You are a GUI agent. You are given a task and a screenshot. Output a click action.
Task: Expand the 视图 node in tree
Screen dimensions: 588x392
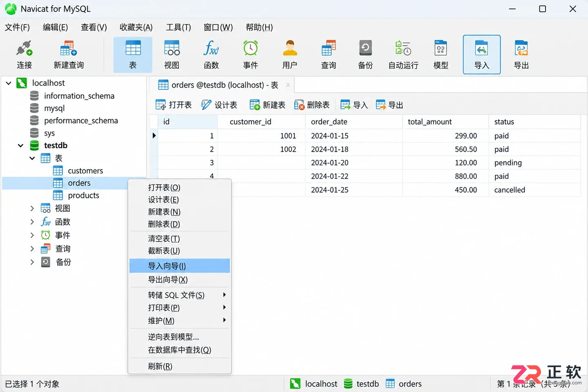pyautogui.click(x=32, y=208)
